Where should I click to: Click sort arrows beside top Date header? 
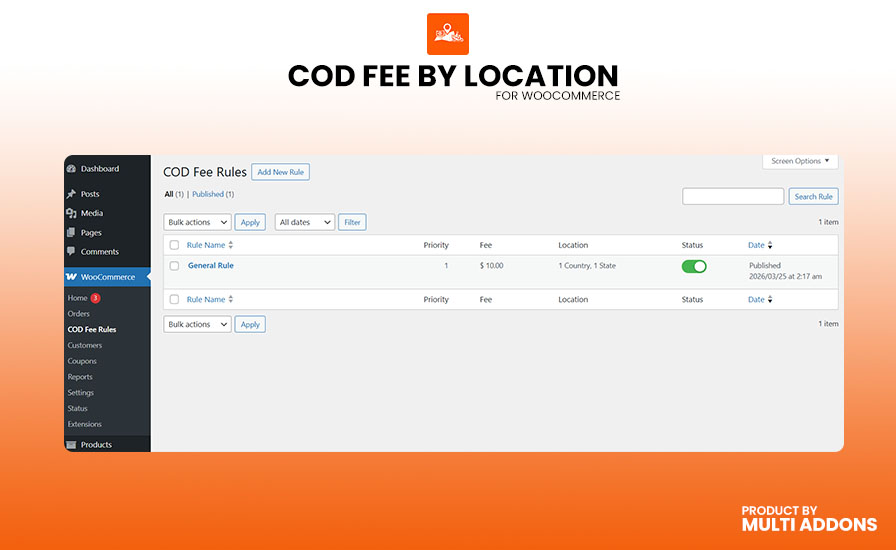click(770, 245)
